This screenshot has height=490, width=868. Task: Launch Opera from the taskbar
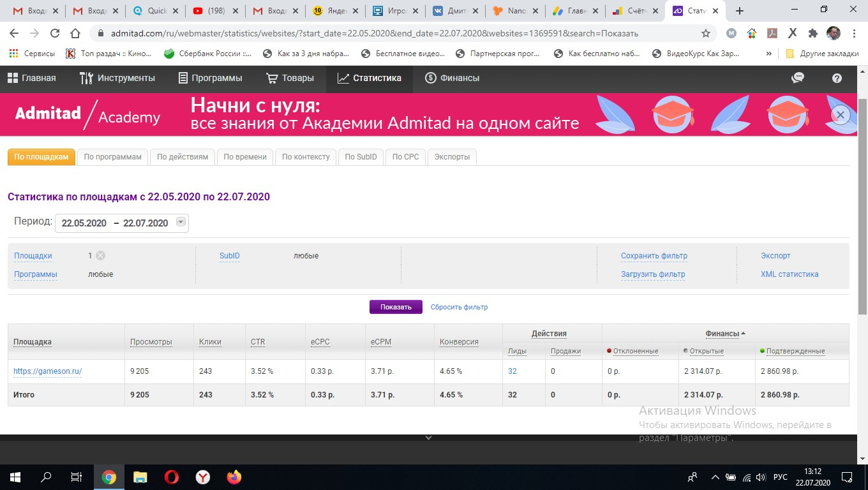click(x=171, y=477)
